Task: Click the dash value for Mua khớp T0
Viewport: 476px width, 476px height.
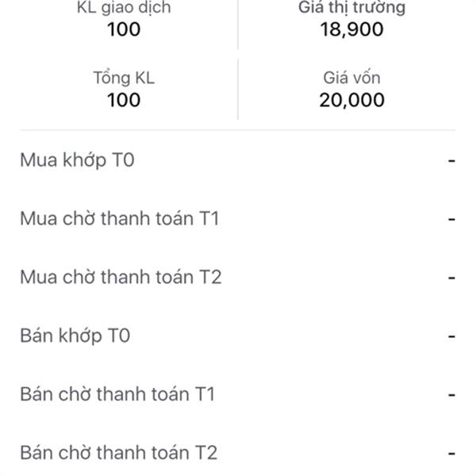Action: pos(451,161)
